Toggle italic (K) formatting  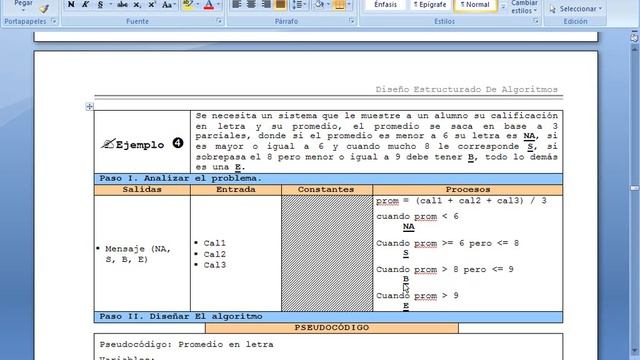tap(85, 4)
